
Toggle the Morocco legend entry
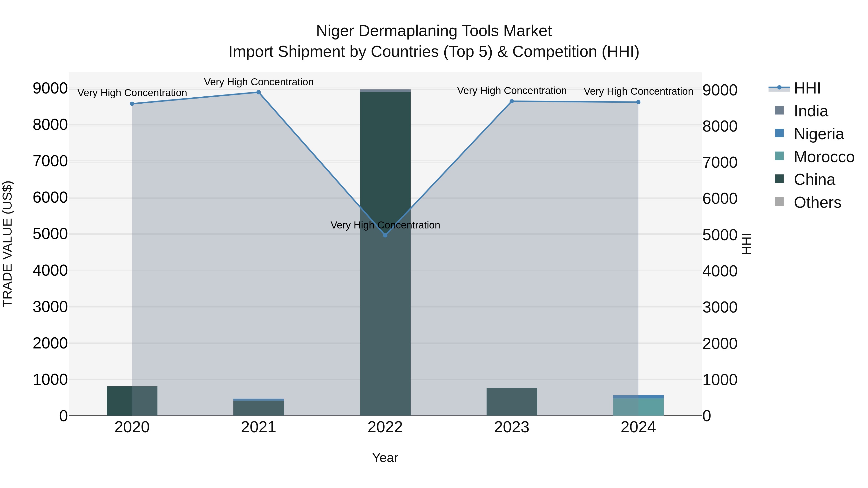click(814, 157)
